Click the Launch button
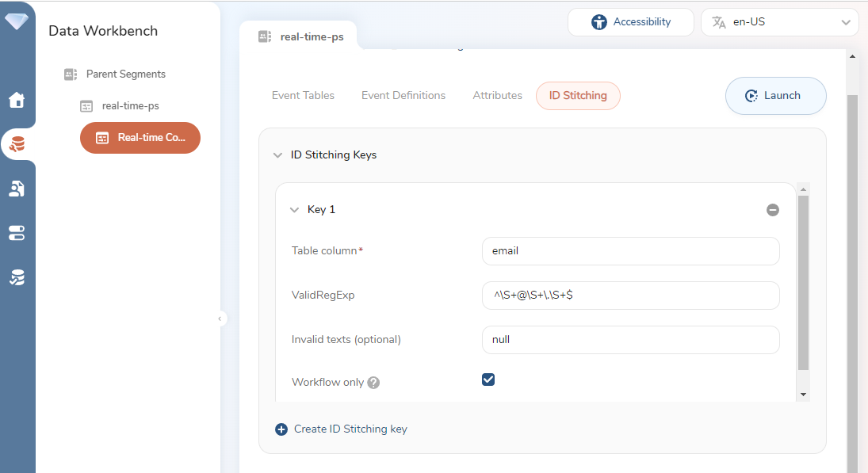The height and width of the screenshot is (473, 868). click(x=775, y=96)
